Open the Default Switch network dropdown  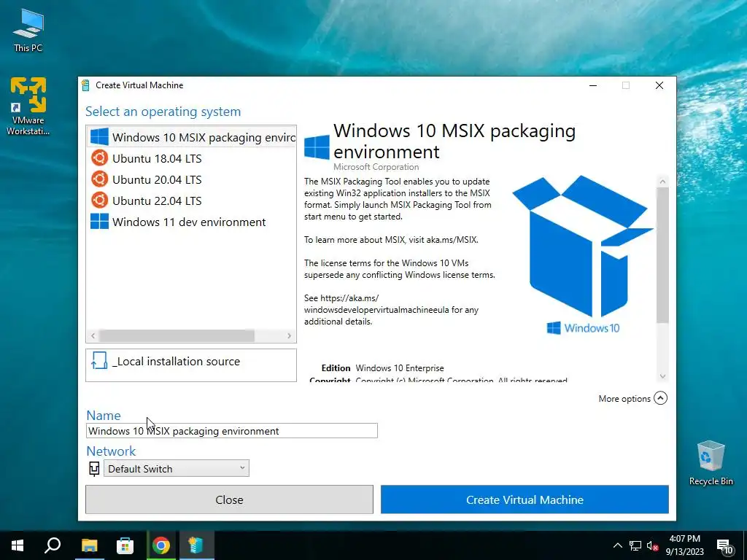177,469
